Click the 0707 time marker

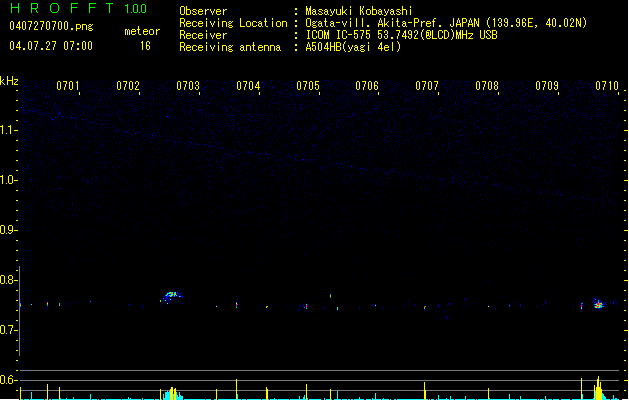pyautogui.click(x=427, y=86)
